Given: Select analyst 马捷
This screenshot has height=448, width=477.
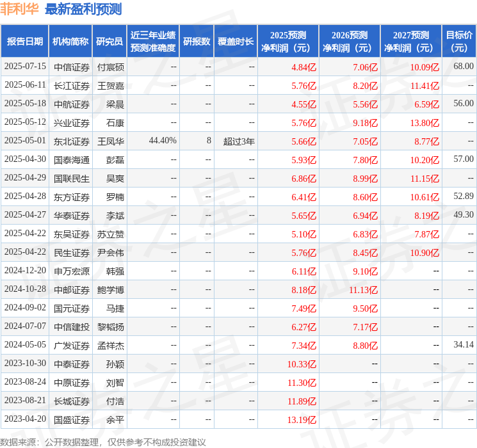Looking at the screenshot, I should (115, 308).
